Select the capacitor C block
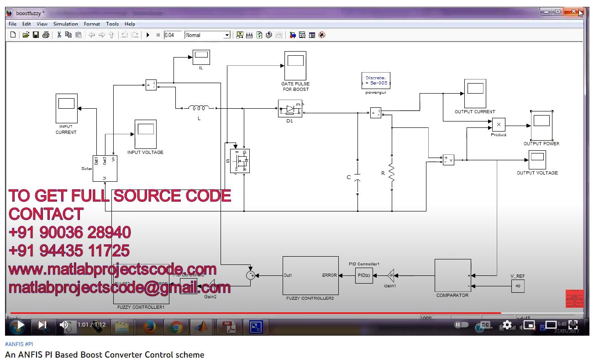Screen dimensions: 594x364 358,178
